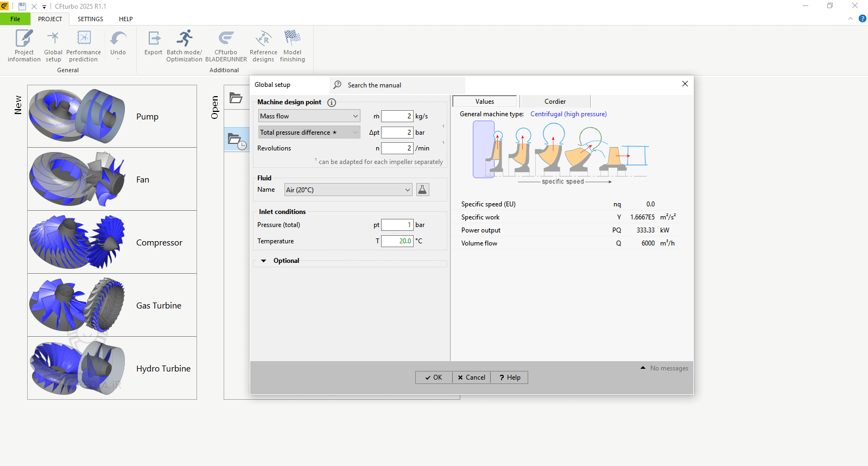Image resolution: width=868 pixels, height=466 pixels.
Task: Show Machine design point info icon
Action: (x=332, y=102)
